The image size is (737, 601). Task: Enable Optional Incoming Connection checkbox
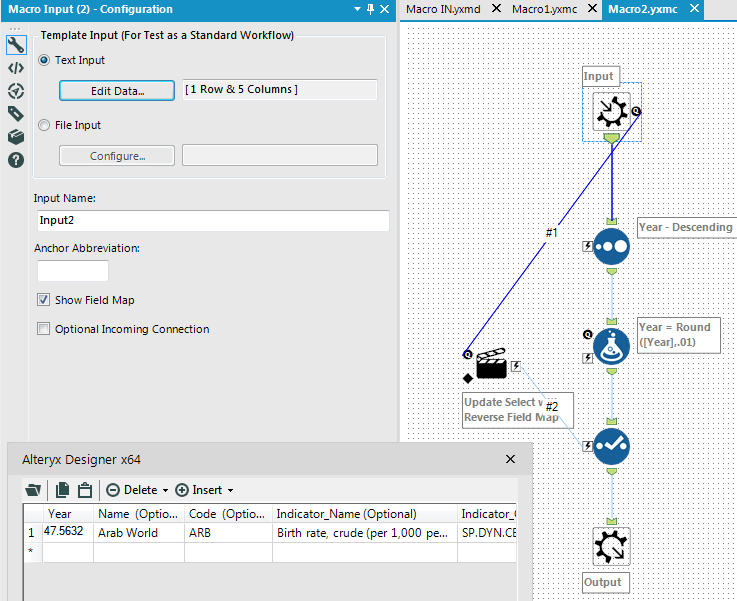(x=44, y=329)
